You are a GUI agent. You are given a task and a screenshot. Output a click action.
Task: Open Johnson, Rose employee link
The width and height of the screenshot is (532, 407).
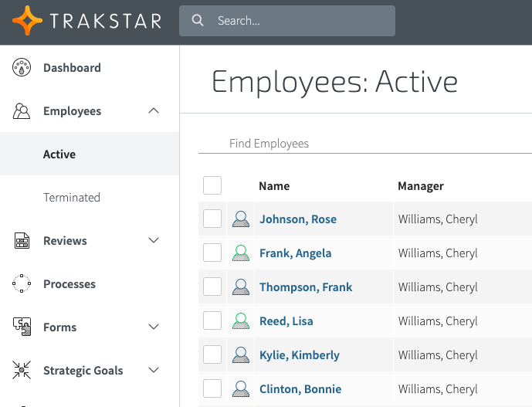[x=298, y=219]
